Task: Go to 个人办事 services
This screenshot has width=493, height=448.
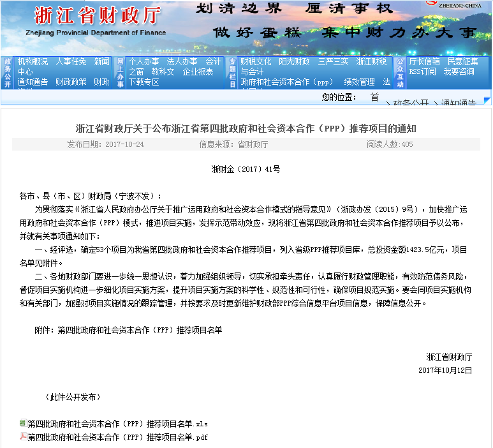Action: pyautogui.click(x=144, y=62)
